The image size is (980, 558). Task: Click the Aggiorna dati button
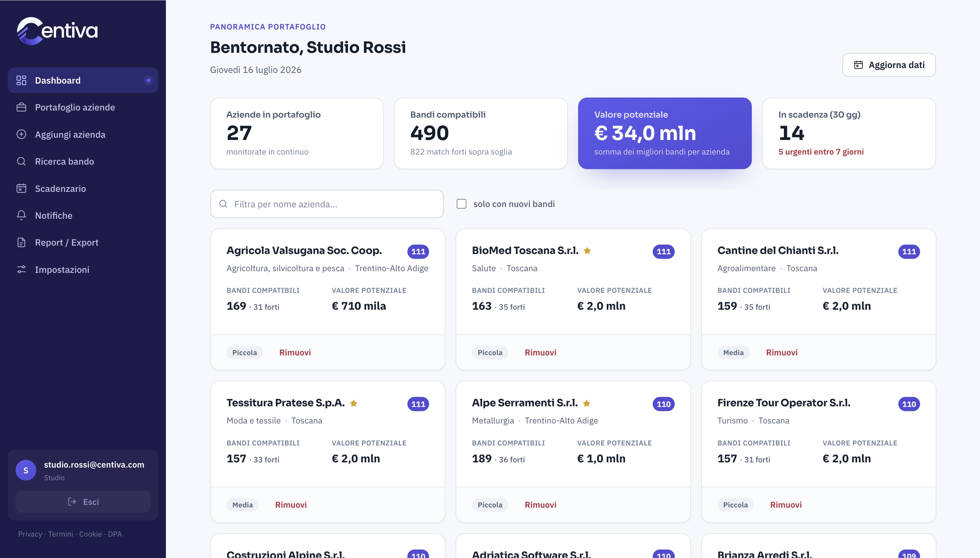[889, 65]
